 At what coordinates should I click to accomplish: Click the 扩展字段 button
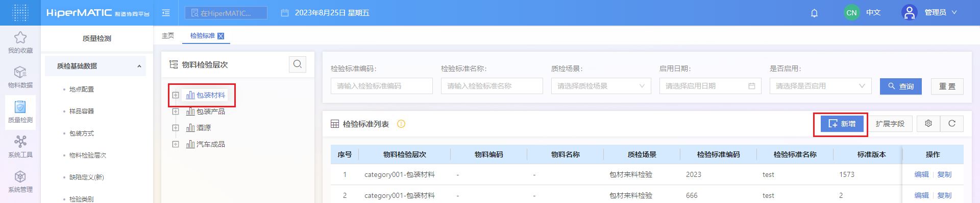890,124
